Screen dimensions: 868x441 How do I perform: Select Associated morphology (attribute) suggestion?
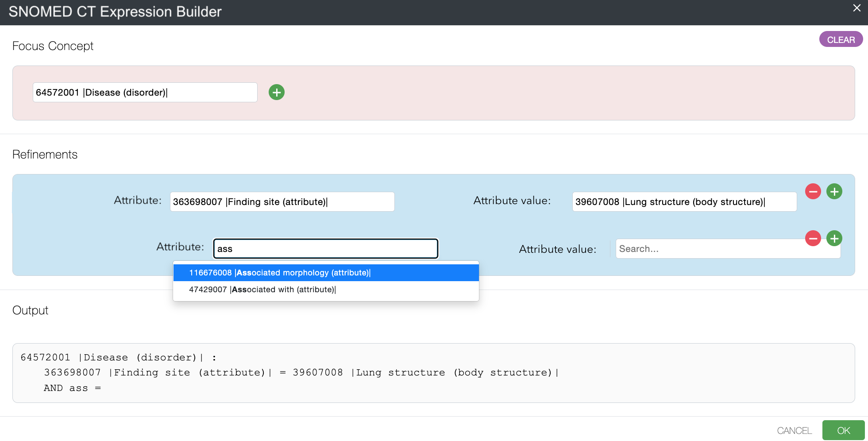(x=326, y=273)
